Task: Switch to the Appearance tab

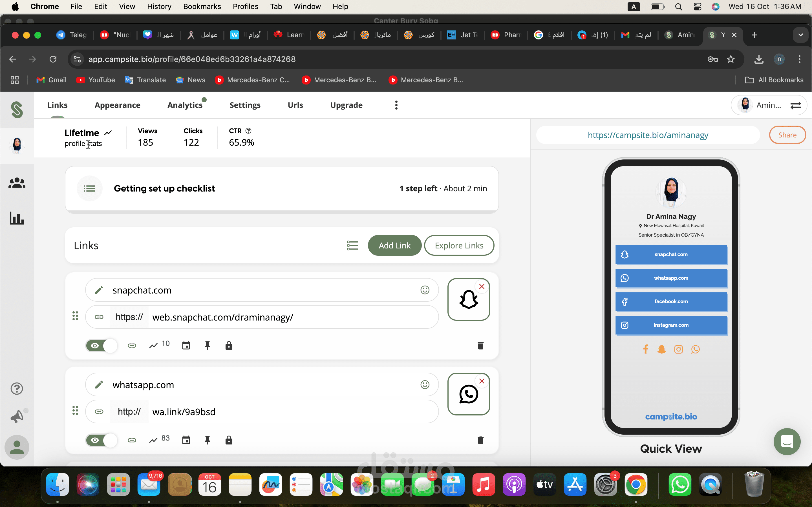Action: [118, 105]
